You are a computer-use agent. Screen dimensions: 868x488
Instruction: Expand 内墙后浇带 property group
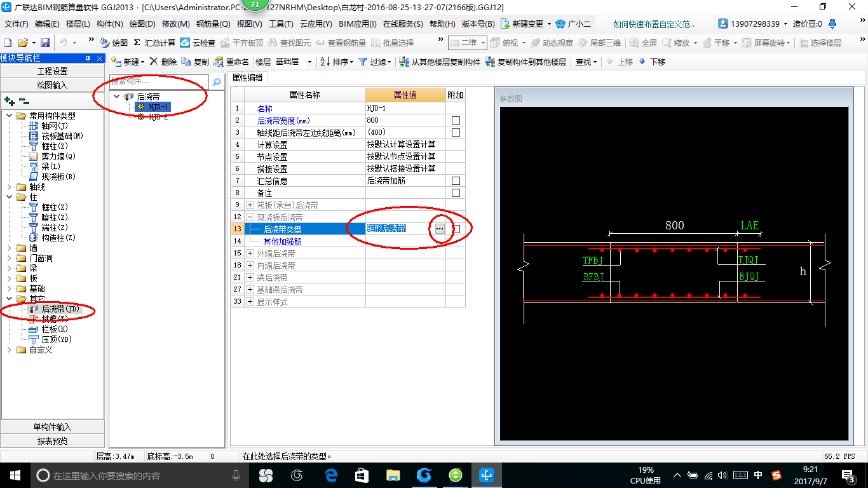[250, 266]
